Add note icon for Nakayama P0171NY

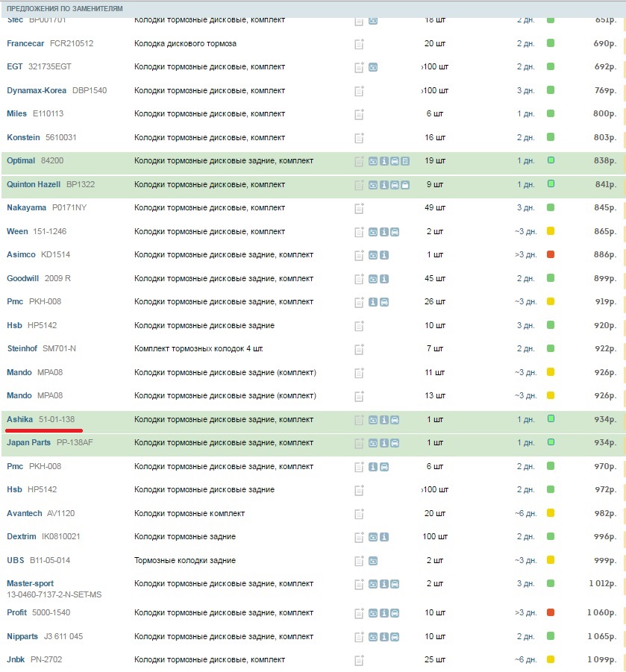[x=360, y=208]
